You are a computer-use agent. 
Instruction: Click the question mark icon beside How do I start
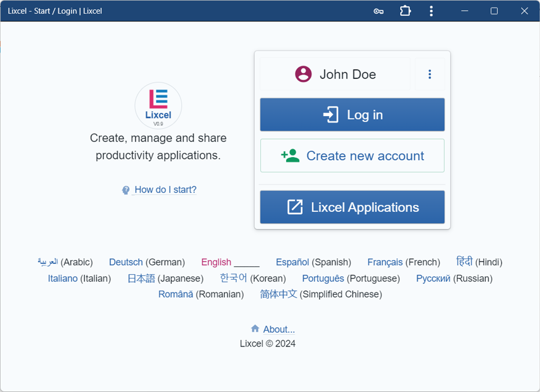(126, 189)
